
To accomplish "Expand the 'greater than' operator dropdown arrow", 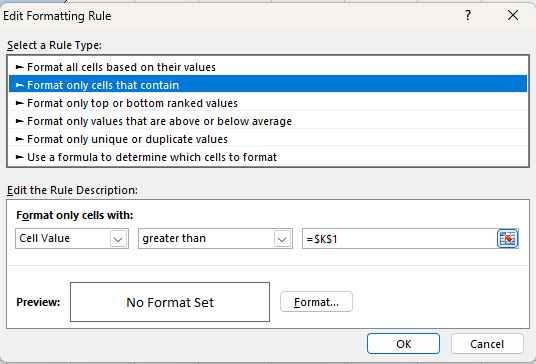I will coord(282,239).
